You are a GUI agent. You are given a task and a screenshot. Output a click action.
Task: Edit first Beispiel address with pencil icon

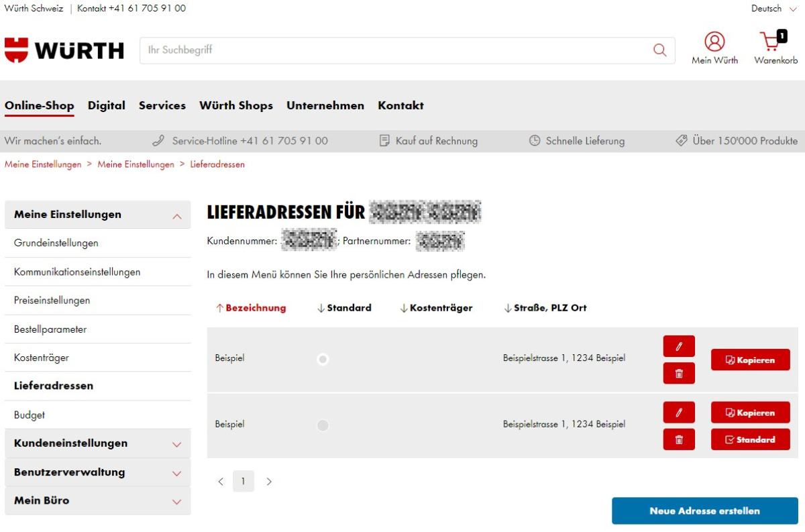tap(679, 346)
